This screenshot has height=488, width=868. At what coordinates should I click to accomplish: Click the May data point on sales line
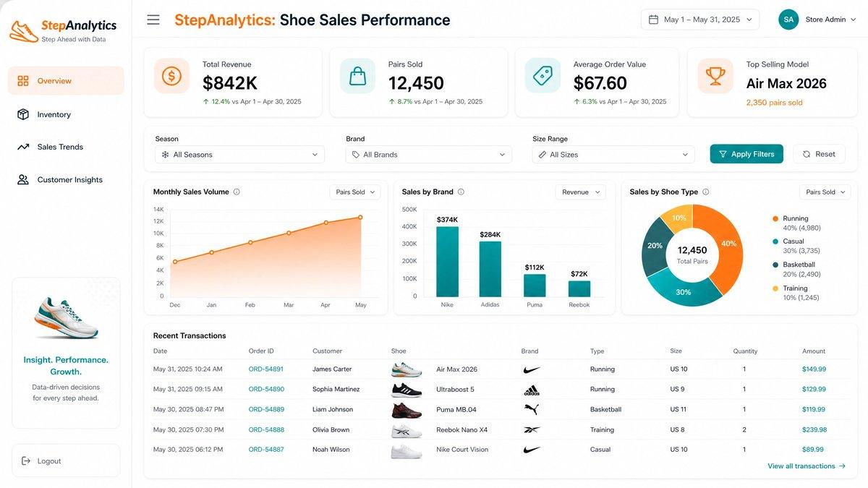click(x=360, y=217)
